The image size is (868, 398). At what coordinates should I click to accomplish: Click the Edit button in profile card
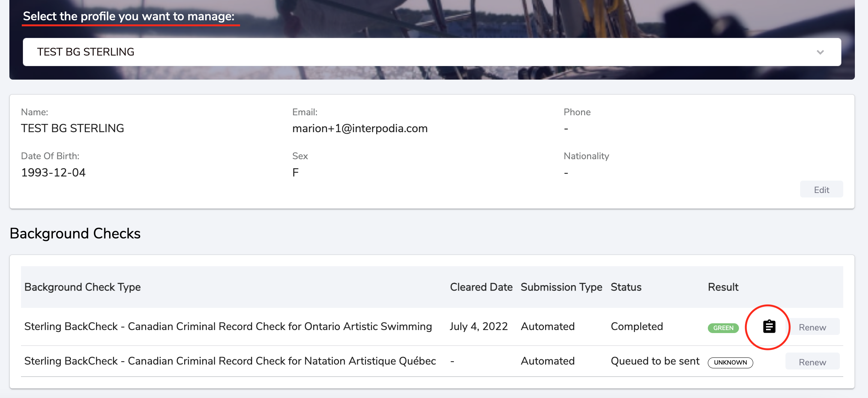coord(821,190)
